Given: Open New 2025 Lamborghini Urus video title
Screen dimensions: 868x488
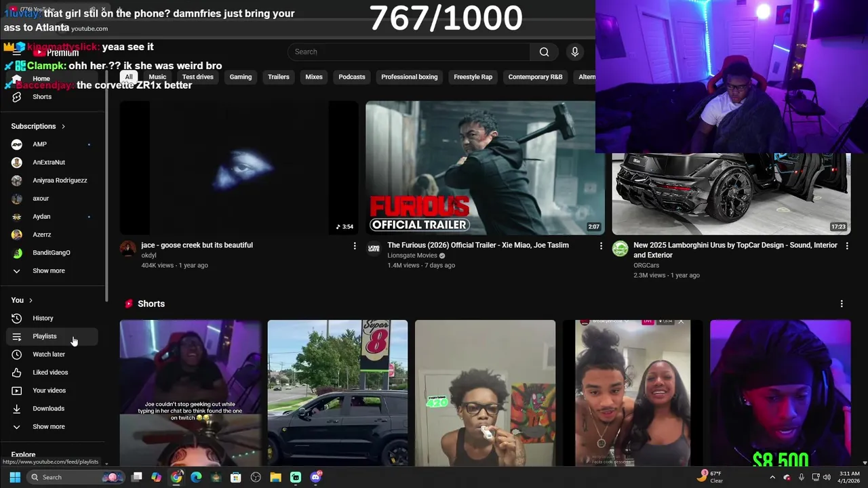Looking at the screenshot, I should pyautogui.click(x=735, y=250).
